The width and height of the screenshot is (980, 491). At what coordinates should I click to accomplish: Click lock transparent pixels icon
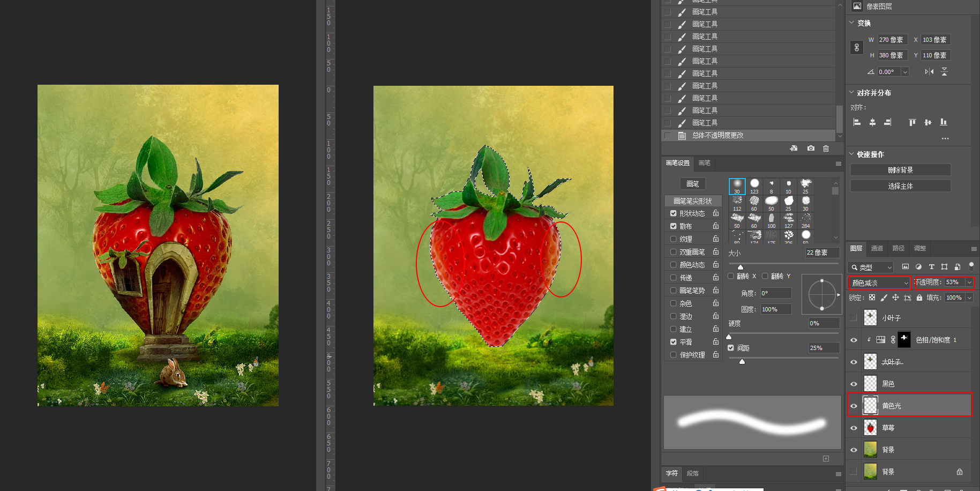coord(872,297)
